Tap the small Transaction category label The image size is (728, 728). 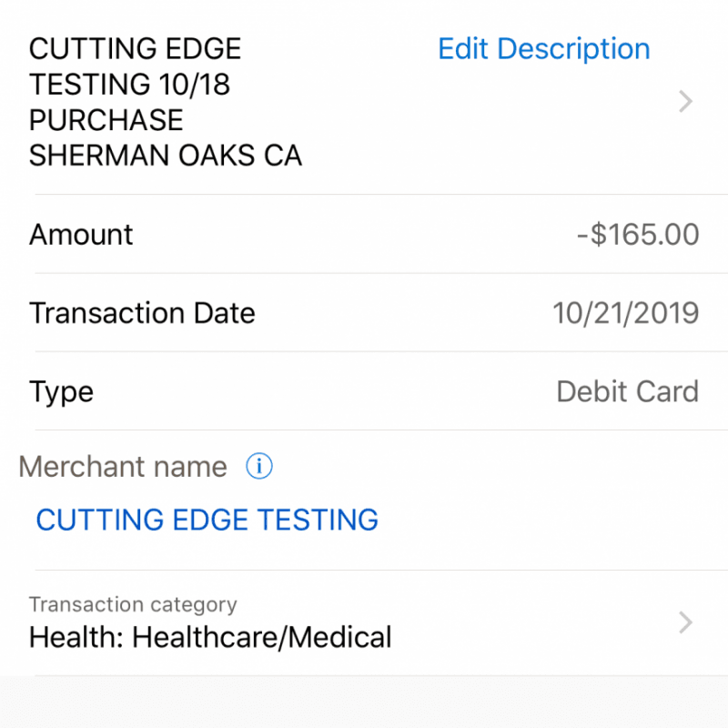coord(133,604)
